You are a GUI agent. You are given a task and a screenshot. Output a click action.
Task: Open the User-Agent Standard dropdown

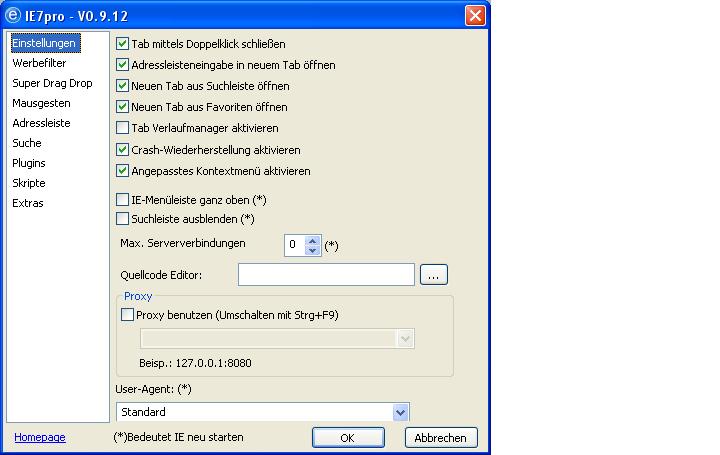[400, 412]
